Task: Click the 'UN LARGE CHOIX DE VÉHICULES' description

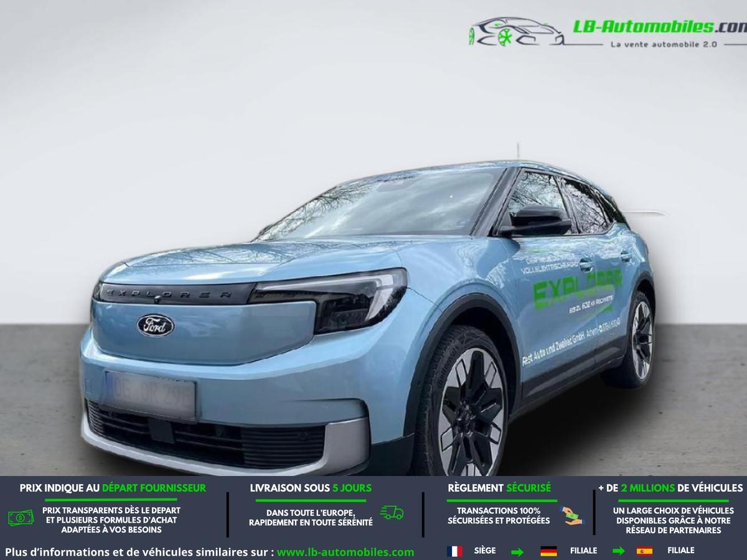Action: [674, 520]
